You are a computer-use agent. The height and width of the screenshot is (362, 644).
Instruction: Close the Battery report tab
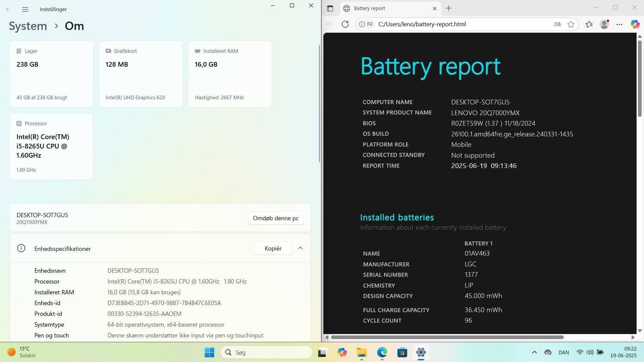[434, 8]
